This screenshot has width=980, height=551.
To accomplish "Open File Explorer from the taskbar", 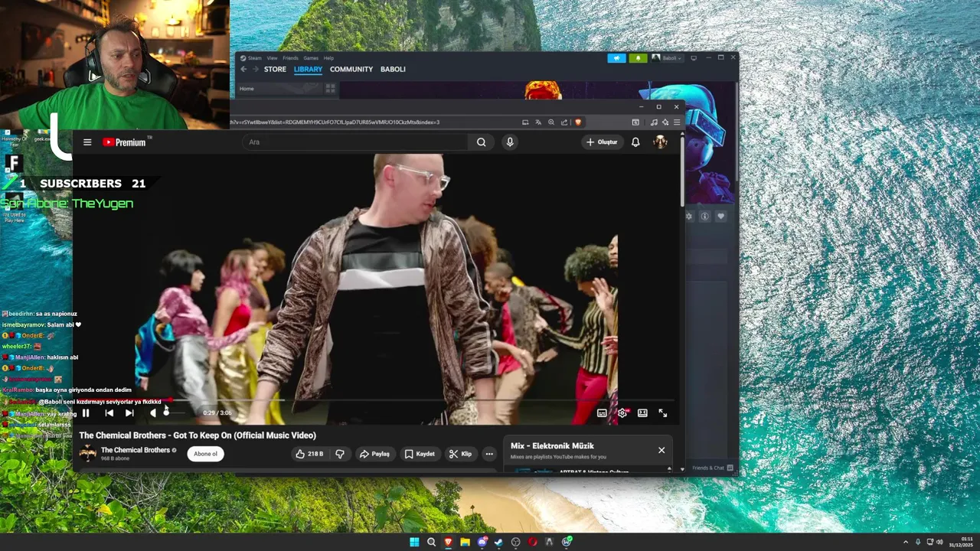I will tap(465, 542).
